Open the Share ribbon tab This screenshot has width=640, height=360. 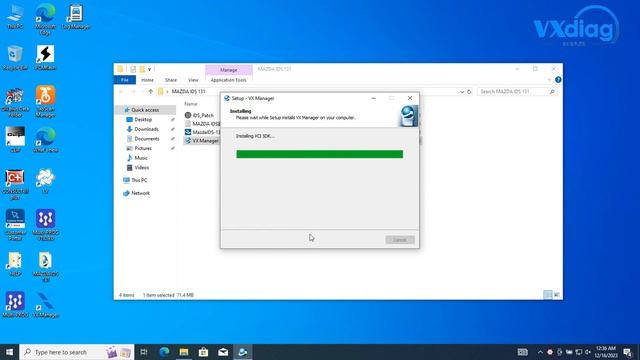171,80
